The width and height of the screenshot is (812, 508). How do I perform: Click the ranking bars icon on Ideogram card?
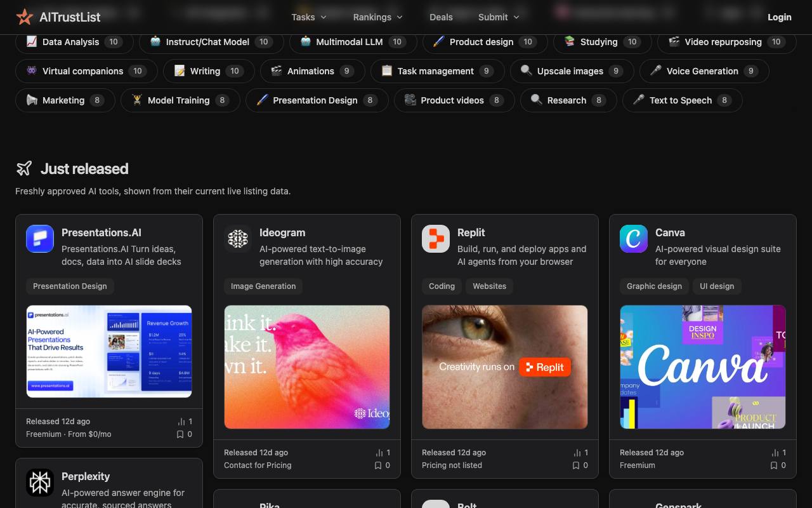pyautogui.click(x=379, y=453)
